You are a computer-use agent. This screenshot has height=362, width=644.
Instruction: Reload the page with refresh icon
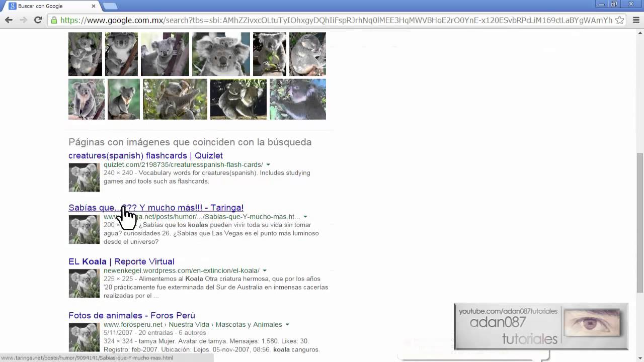click(38, 20)
